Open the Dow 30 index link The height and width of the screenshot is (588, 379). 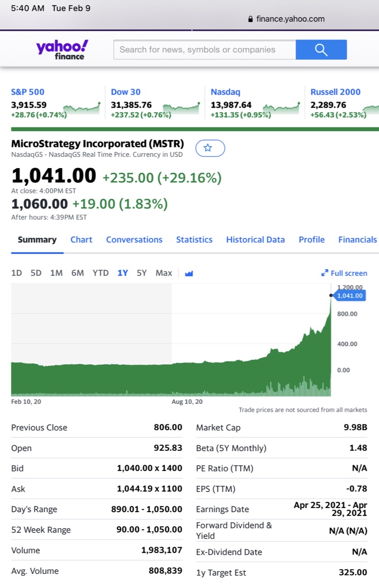tap(126, 92)
